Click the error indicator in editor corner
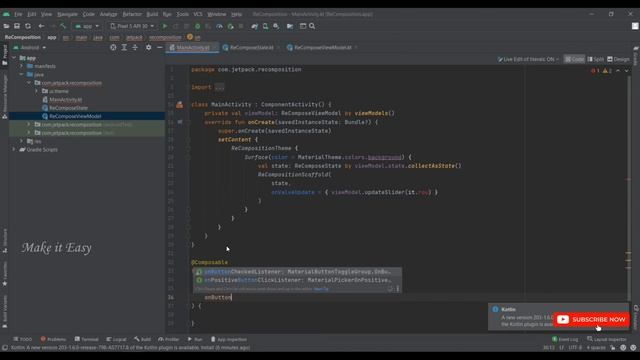 tap(595, 71)
